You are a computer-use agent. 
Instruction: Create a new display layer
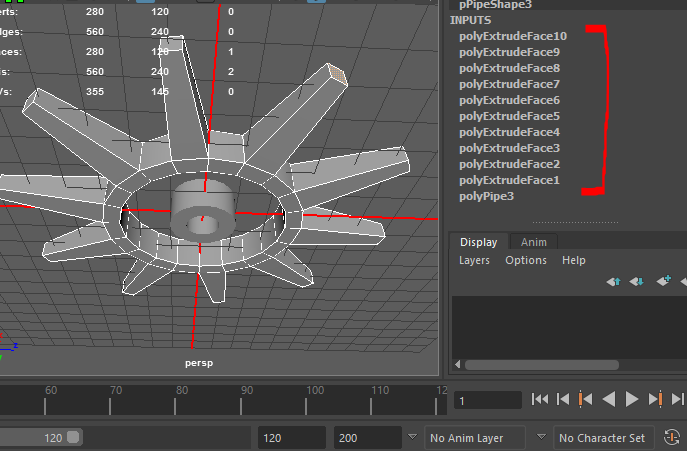663,282
